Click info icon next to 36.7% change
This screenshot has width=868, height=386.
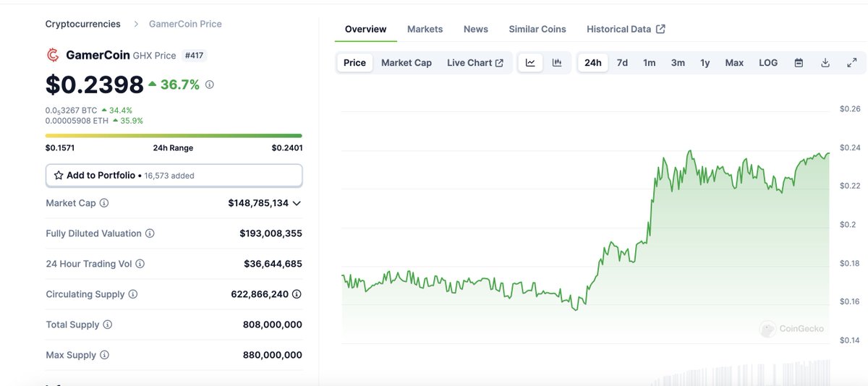[210, 85]
